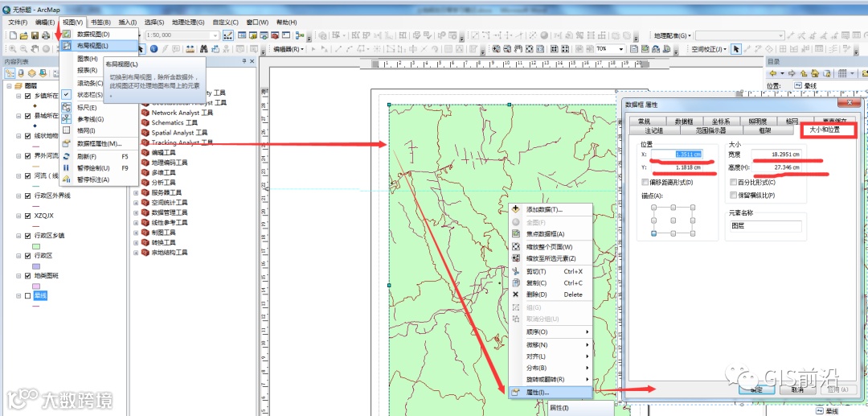868x416 pixels.
Task: Expand the 空间统计工具 toolbox node
Action: click(136, 203)
